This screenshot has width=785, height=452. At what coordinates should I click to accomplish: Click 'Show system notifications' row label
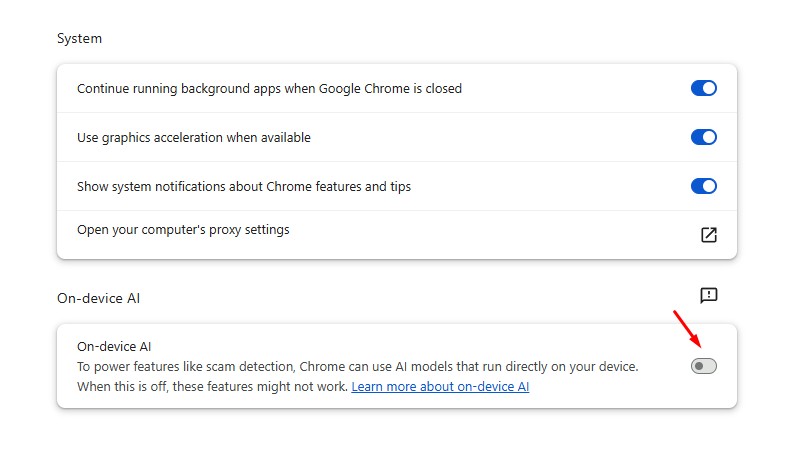point(244,187)
